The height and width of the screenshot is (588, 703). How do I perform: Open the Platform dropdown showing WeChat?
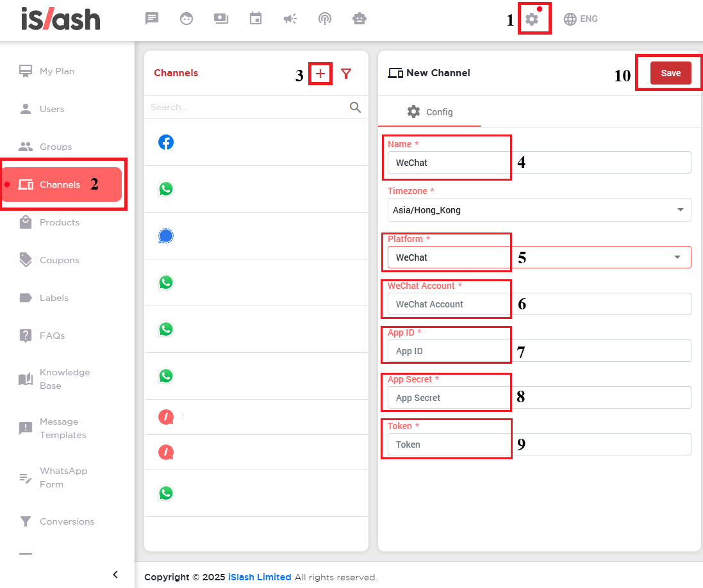coord(538,257)
